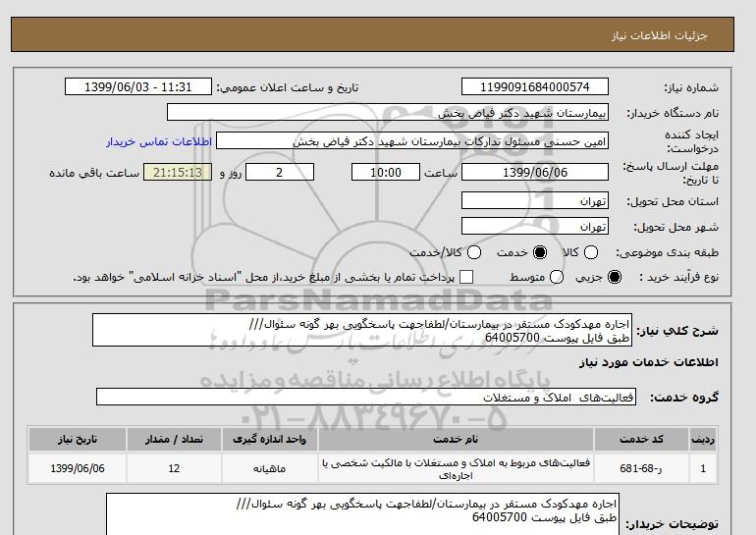Click the جزئیات اطلاعات نیاز header title

click(x=659, y=35)
